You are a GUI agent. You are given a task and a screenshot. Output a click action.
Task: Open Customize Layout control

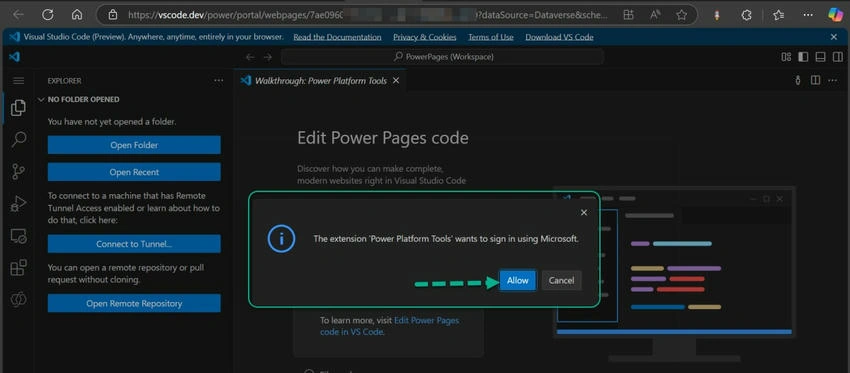(x=786, y=57)
